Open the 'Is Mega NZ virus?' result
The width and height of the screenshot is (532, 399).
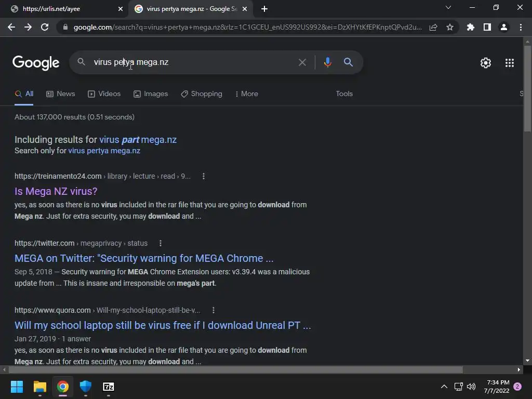point(56,191)
